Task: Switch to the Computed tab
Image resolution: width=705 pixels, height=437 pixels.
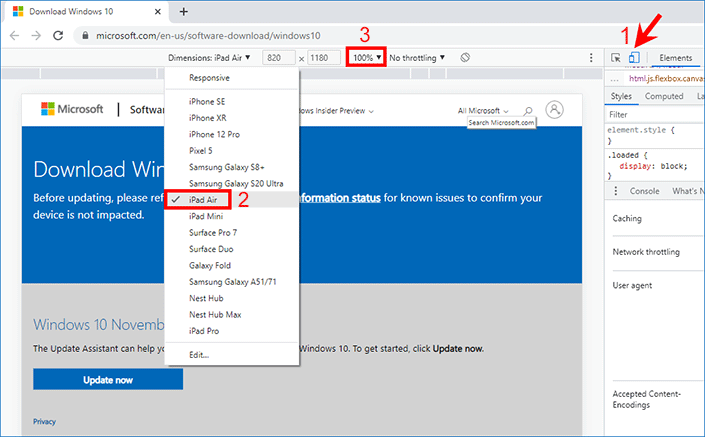Action: pos(664,96)
